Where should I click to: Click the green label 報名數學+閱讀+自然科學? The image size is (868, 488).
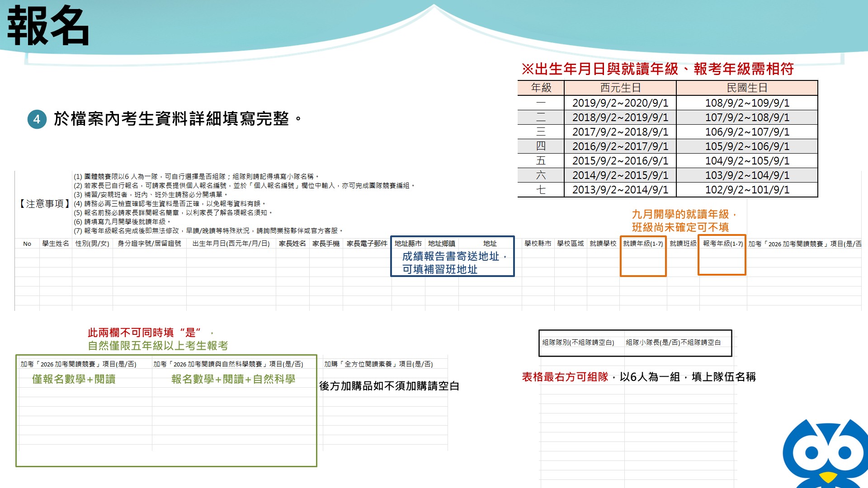click(233, 379)
